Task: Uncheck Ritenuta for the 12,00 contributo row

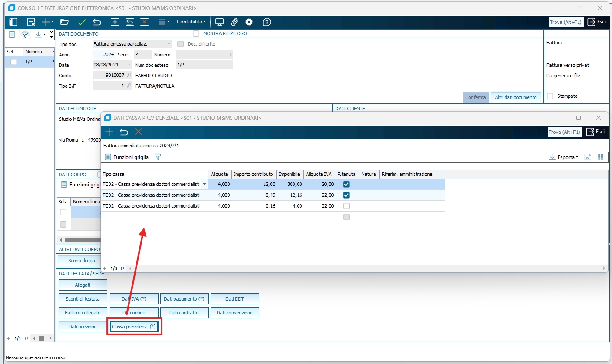Action: coord(346,184)
